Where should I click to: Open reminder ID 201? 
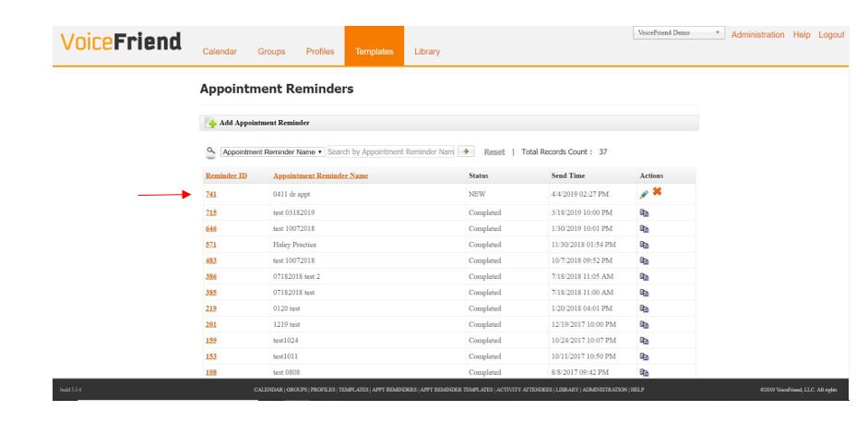(x=211, y=325)
